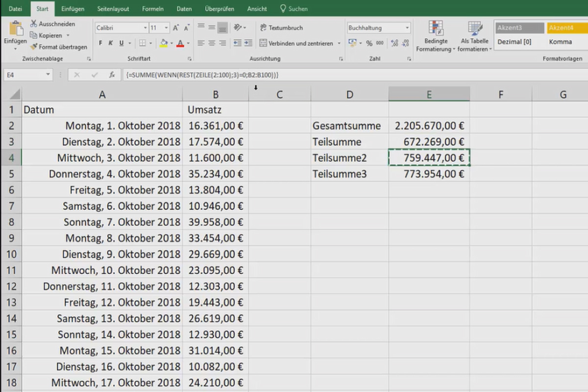This screenshot has width=588, height=392.
Task: Switch to the Formeln ribbon tab
Action: [152, 8]
